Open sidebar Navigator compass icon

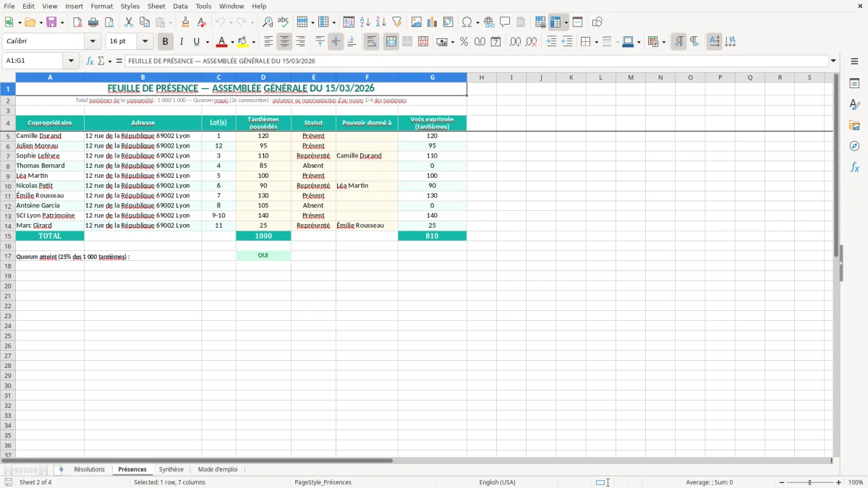click(x=854, y=147)
